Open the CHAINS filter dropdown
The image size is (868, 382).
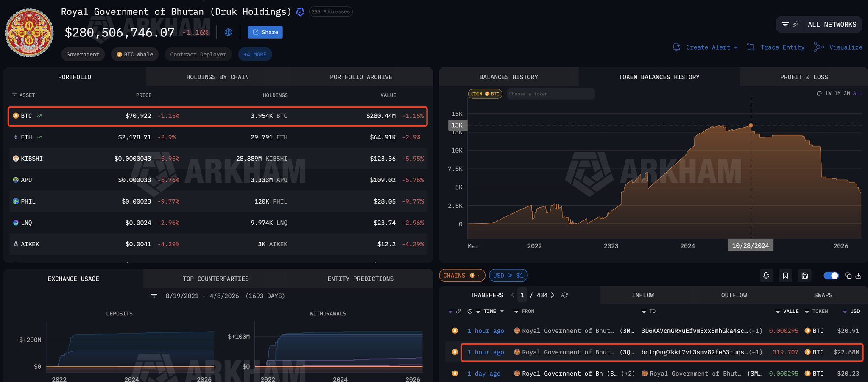(462, 276)
